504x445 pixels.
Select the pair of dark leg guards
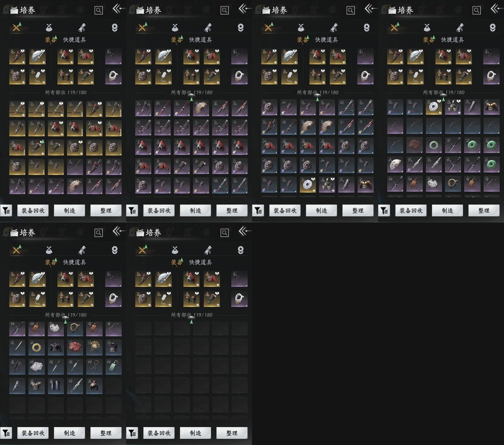coord(56,386)
